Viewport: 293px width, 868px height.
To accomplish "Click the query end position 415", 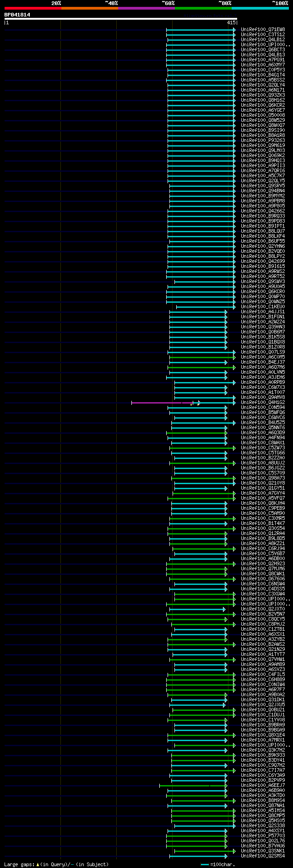I will [231, 22].
